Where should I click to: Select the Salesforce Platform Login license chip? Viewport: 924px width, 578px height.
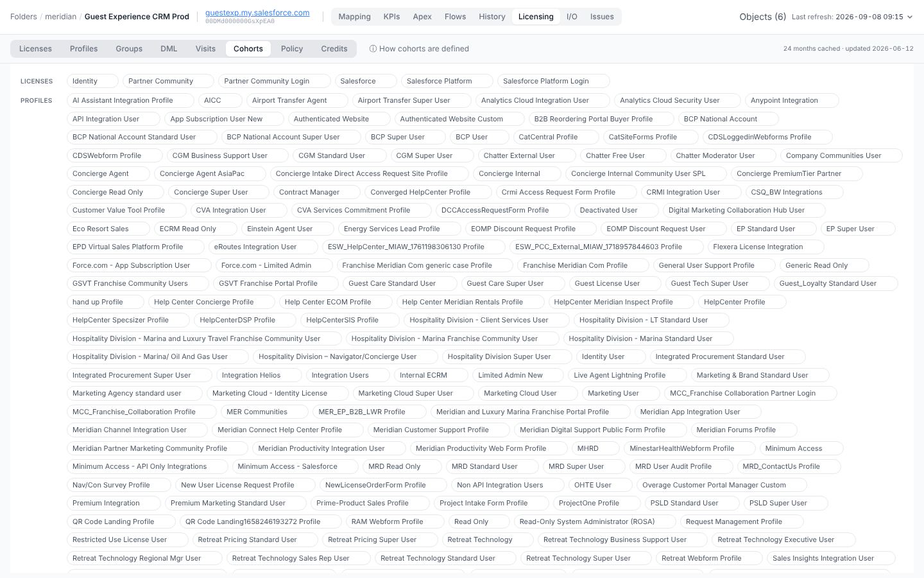(554, 82)
